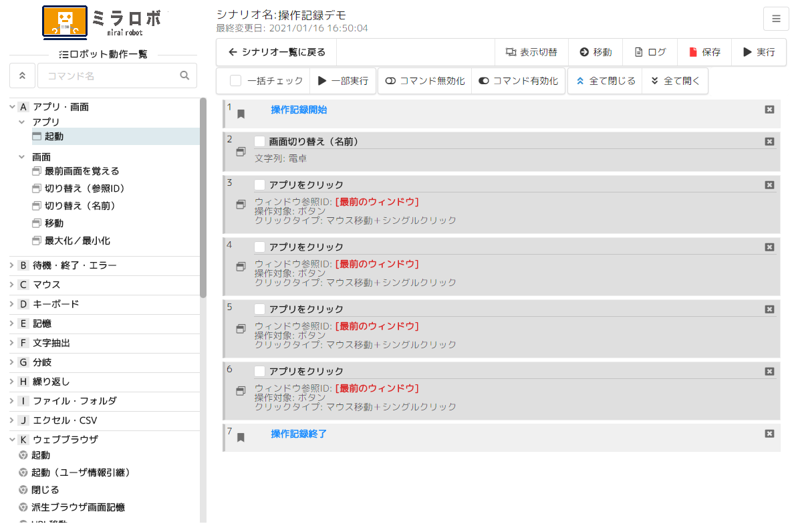Select the 起動 command under アプリ
796x532 pixels.
[54, 136]
